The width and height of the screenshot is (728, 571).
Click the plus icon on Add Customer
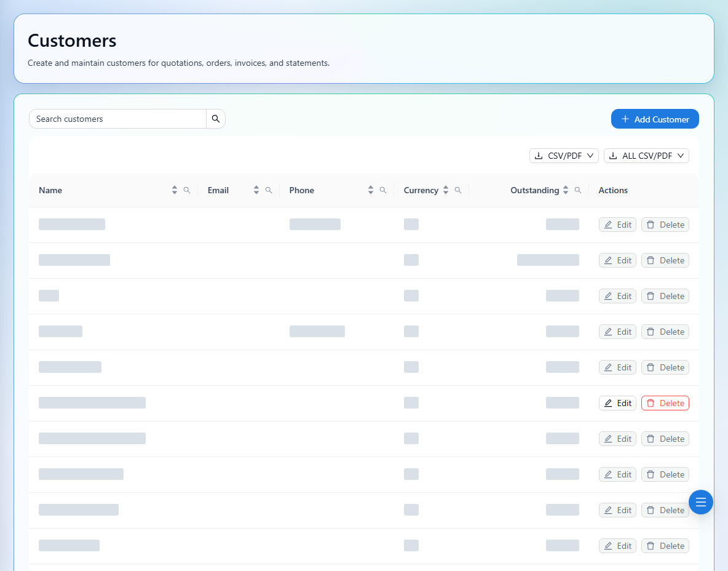click(x=625, y=119)
